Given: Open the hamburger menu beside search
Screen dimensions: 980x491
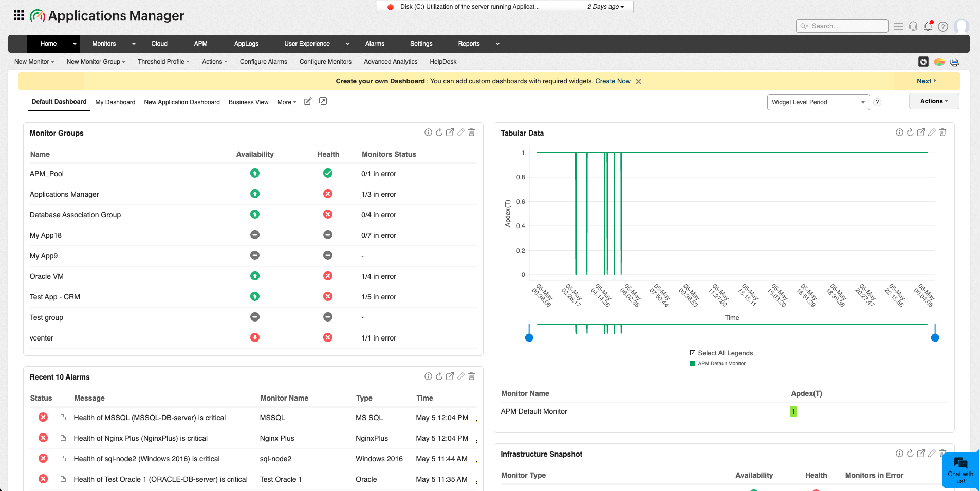Looking at the screenshot, I should click(898, 26).
